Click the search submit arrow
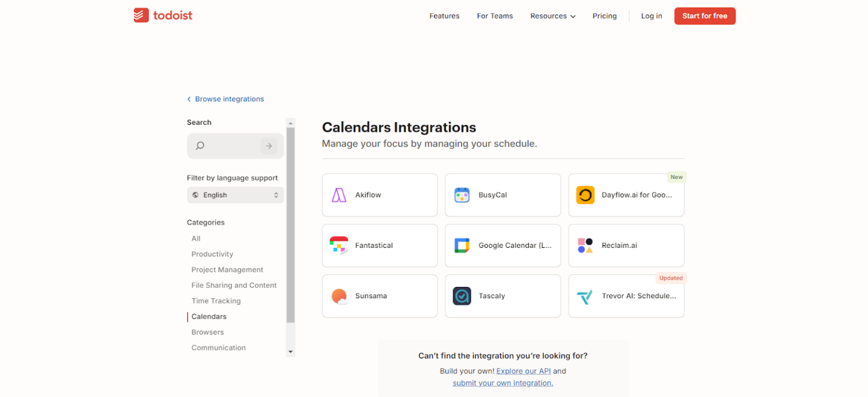Image resolution: width=868 pixels, height=397 pixels. coord(269,146)
